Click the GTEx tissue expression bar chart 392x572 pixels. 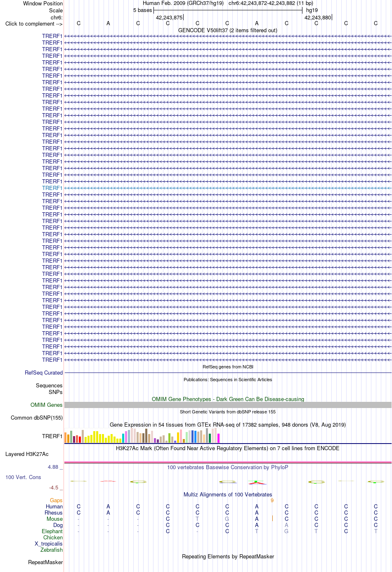[x=142, y=436]
